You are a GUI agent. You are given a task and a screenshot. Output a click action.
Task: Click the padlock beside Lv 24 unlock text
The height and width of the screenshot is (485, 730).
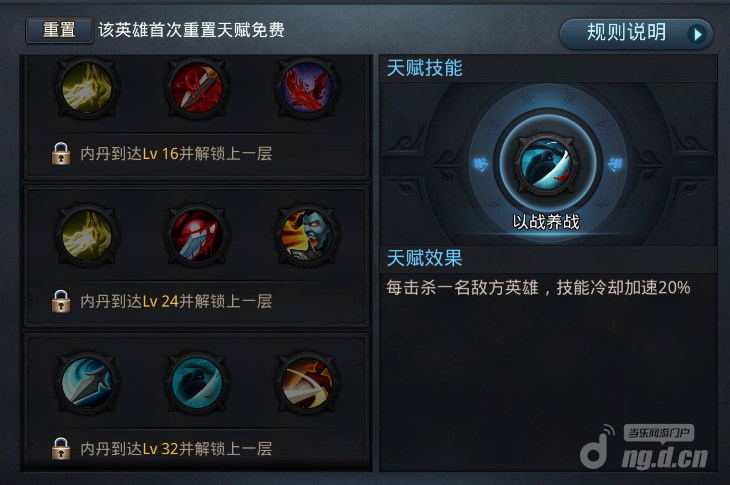coord(61,301)
